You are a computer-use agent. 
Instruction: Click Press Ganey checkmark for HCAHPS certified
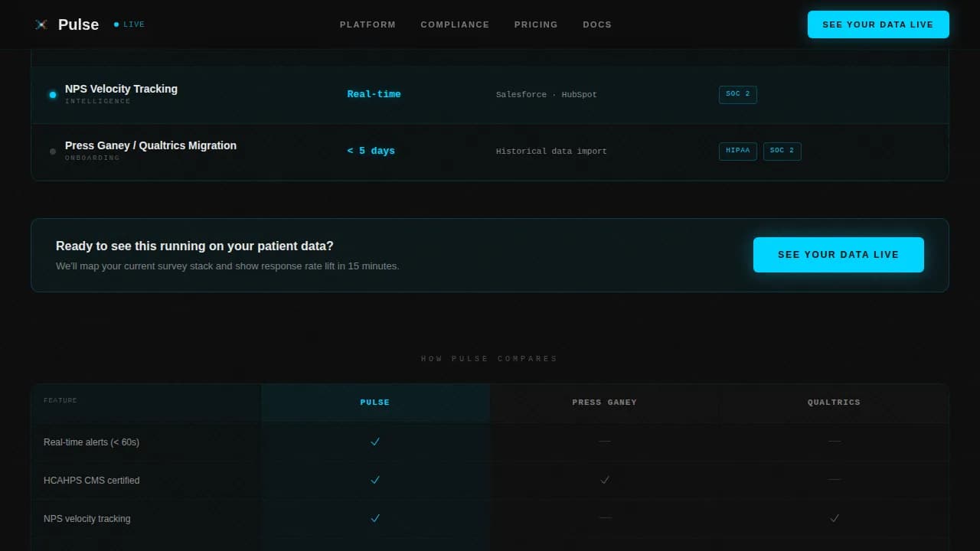[605, 480]
